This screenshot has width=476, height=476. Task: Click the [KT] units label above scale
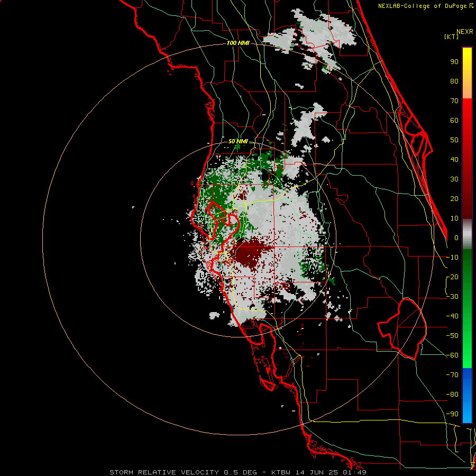pyautogui.click(x=452, y=36)
